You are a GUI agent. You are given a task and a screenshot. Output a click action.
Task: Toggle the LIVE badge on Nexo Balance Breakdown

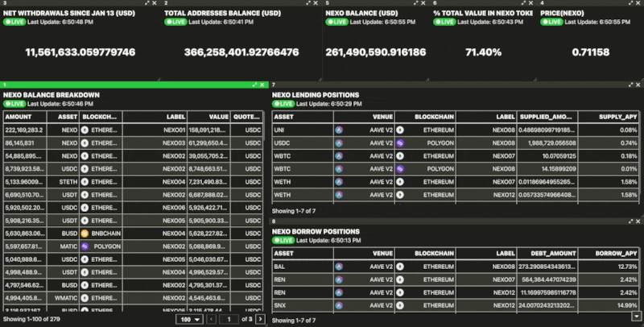click(x=14, y=104)
